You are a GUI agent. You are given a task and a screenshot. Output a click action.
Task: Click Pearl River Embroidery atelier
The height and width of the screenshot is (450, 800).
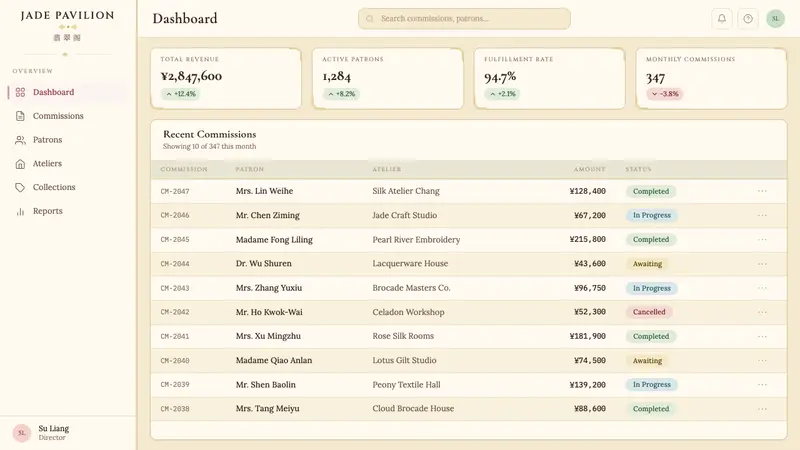[416, 239]
